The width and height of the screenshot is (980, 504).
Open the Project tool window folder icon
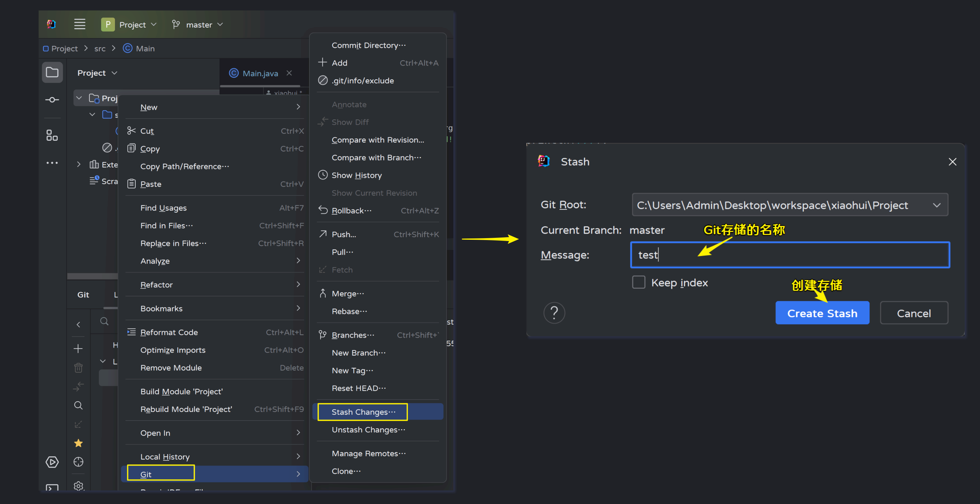click(x=52, y=72)
